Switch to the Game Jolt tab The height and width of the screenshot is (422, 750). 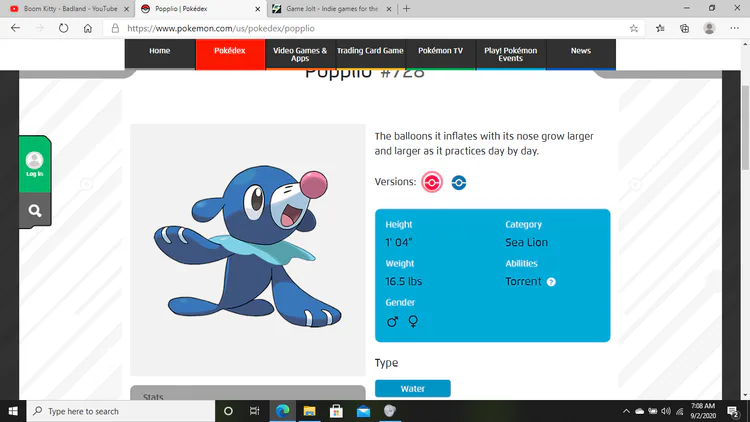[x=331, y=9]
